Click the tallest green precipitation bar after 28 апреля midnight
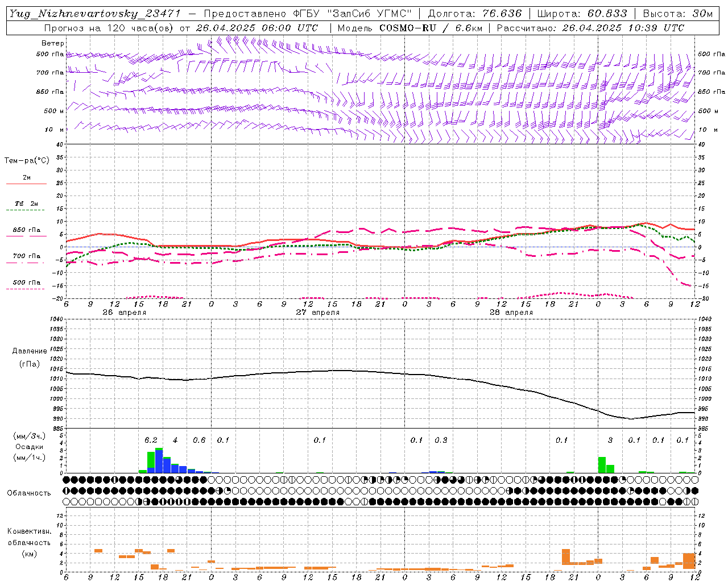Screen dimensions: 728x582 pyautogui.click(x=602, y=465)
